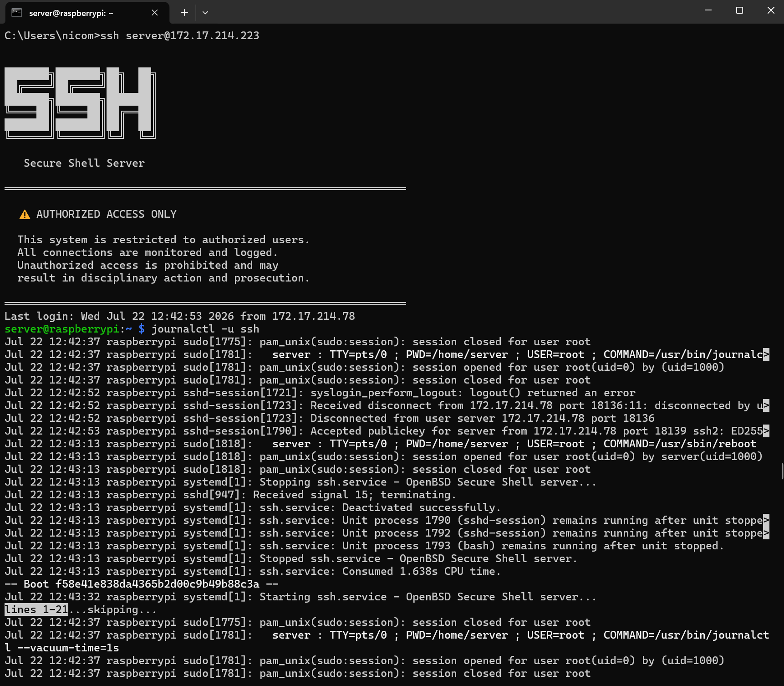This screenshot has width=784, height=686.
Task: Click the 'Unit process 1792 (sshd-session)' line
Action: pyautogui.click(x=387, y=533)
